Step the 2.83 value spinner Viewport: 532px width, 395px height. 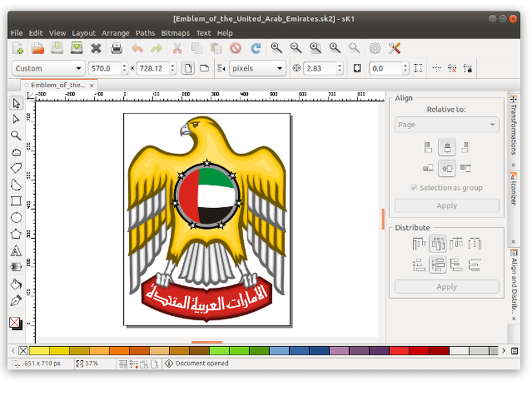coord(339,69)
